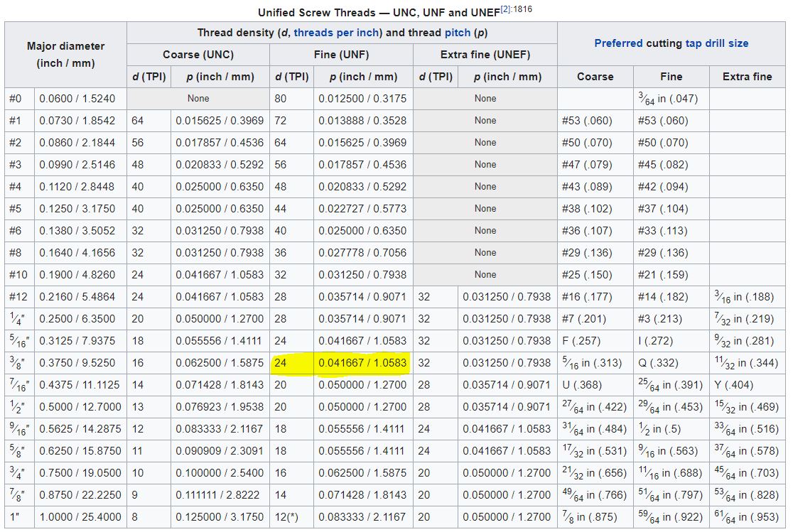Image resolution: width=793 pixels, height=532 pixels.
Task: Open the "threads per inch" link
Action: coord(338,33)
